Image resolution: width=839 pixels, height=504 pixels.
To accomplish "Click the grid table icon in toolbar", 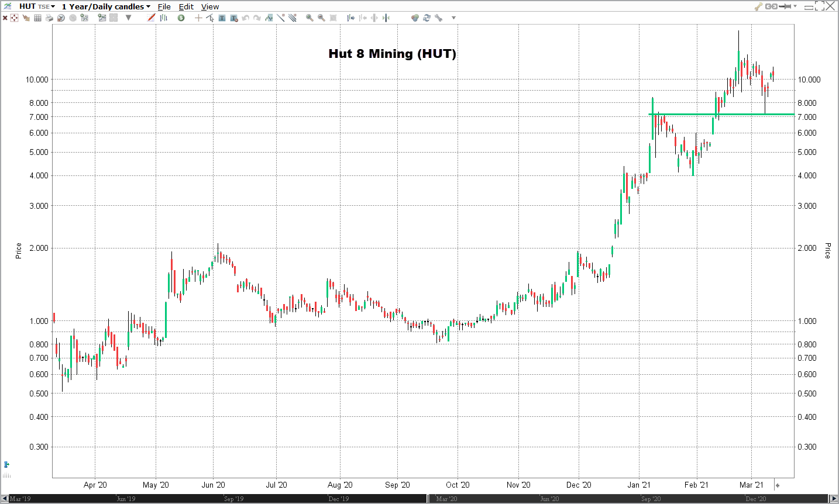I will (x=37, y=18).
